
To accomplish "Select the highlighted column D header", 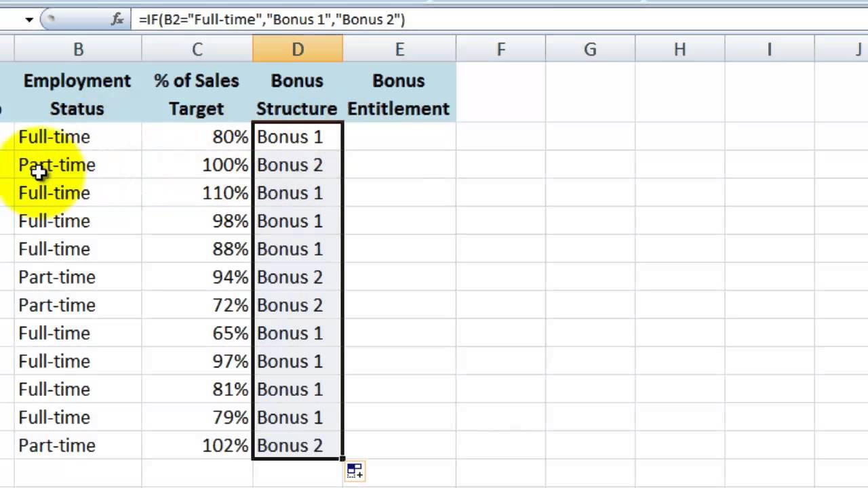I will pyautogui.click(x=298, y=49).
